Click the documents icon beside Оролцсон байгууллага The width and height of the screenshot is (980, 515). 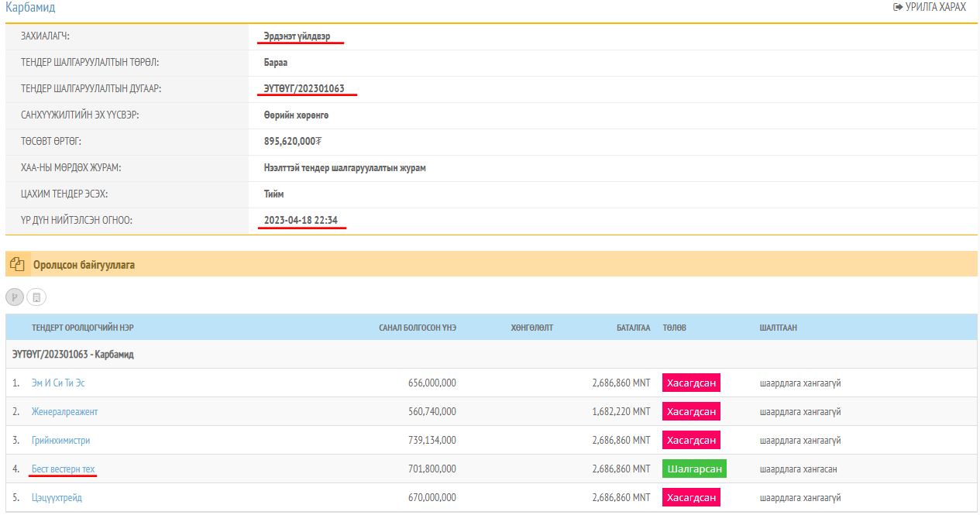click(x=17, y=265)
